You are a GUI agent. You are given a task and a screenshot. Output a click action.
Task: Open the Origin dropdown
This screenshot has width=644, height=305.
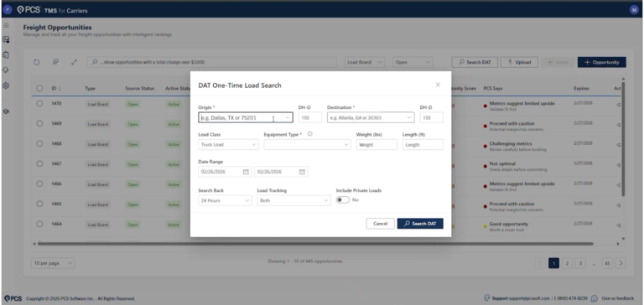246,118
